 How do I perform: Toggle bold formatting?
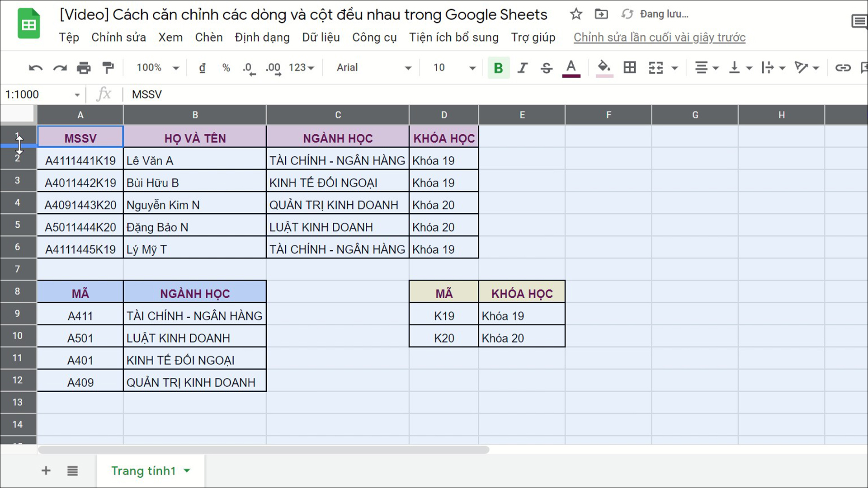click(498, 68)
